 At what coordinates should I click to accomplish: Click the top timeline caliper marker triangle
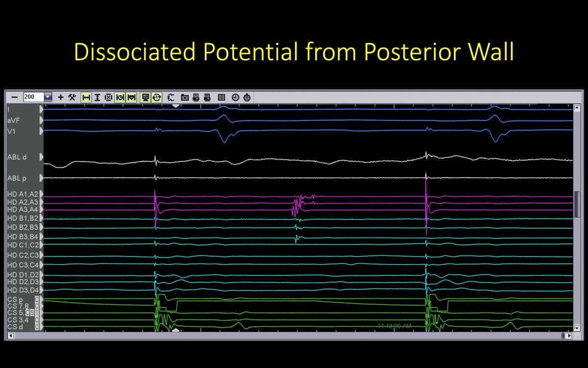tap(176, 105)
